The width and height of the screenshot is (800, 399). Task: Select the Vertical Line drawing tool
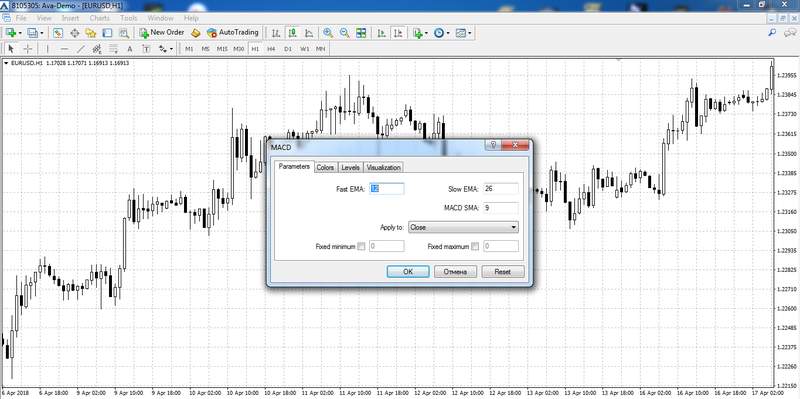[x=47, y=49]
